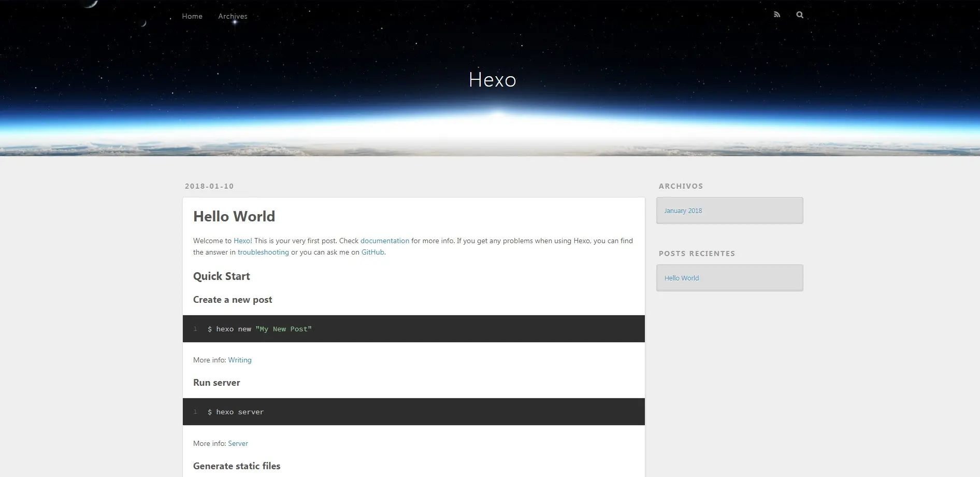The height and width of the screenshot is (477, 980).
Task: Open the Archives menu item
Action: 233,16
